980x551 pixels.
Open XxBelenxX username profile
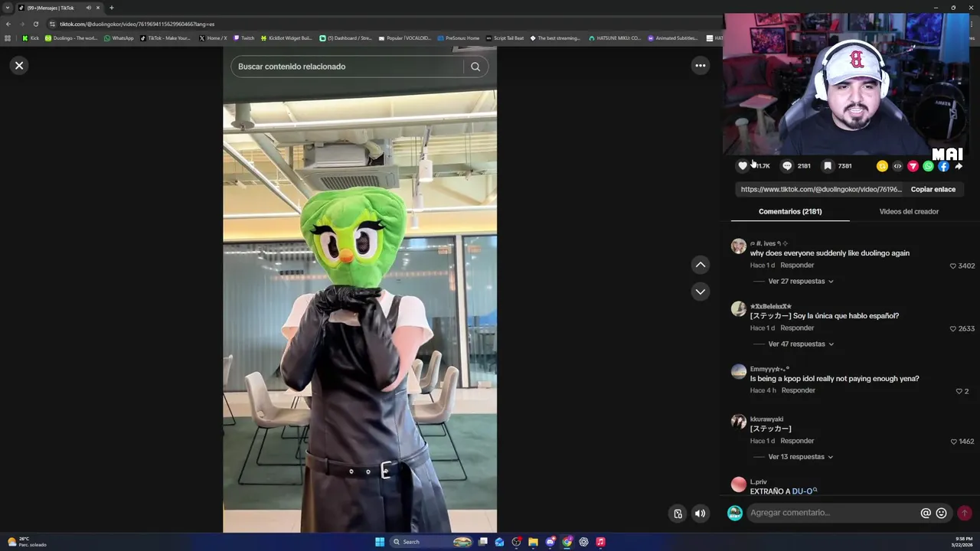coord(770,306)
